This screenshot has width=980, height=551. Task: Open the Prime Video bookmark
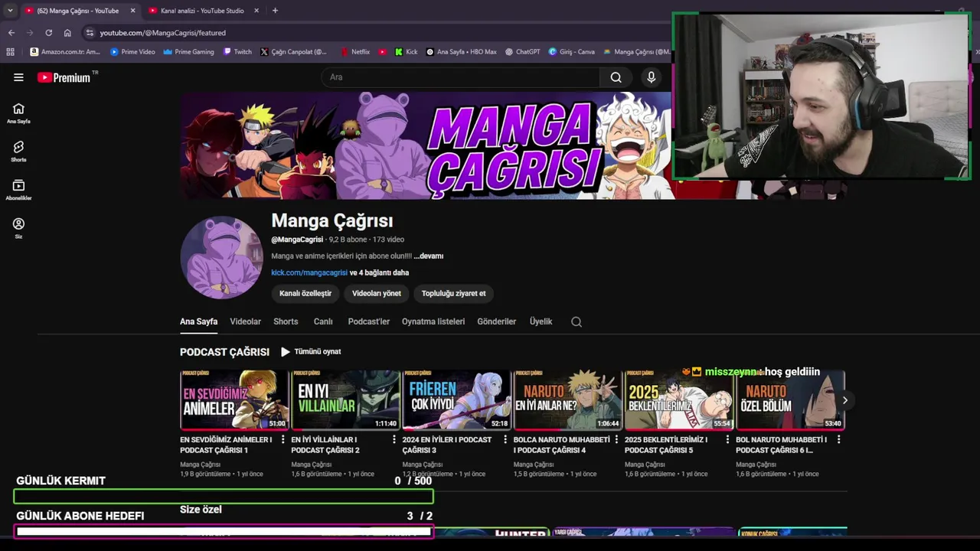[x=132, y=52]
